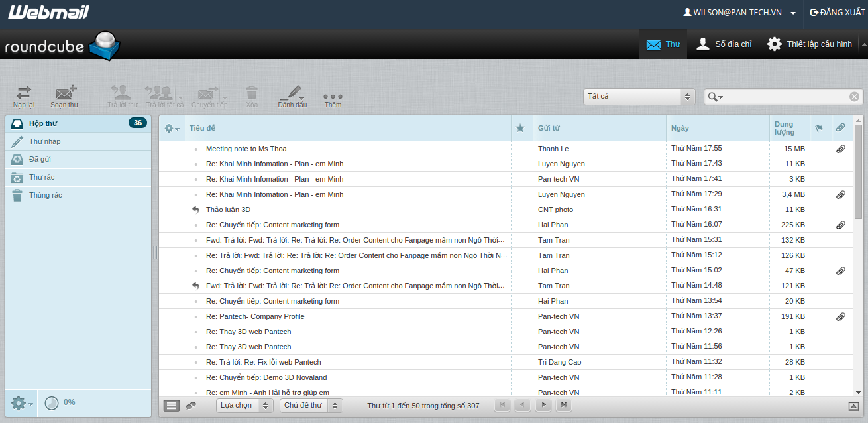Screen dimensions: 868x423
Task: Open folder actions gear menu at bottom left
Action: pyautogui.click(x=21, y=402)
